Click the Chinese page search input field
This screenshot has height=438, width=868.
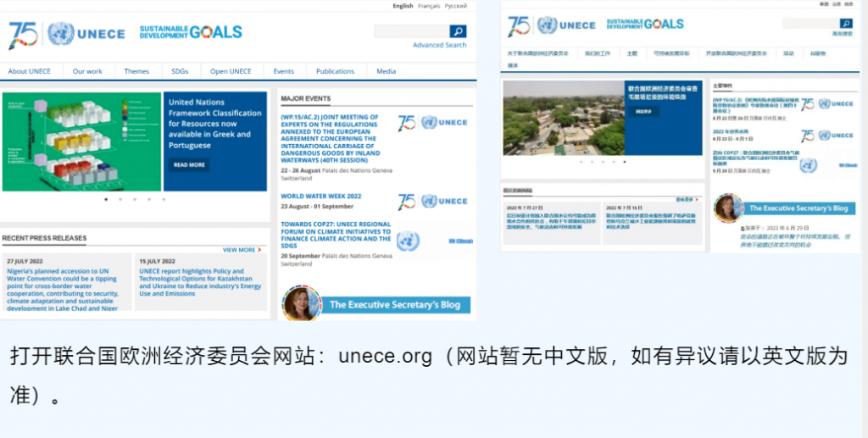point(811,23)
